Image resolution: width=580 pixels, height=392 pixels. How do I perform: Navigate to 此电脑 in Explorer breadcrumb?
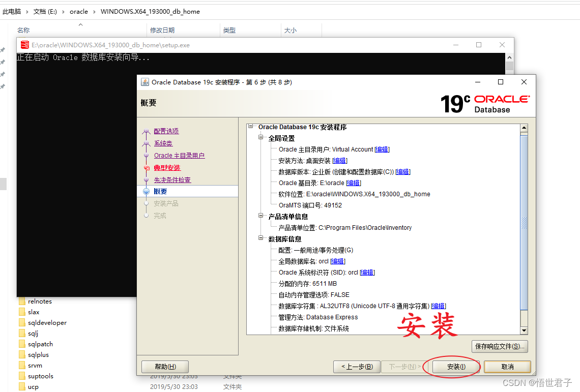point(12,12)
